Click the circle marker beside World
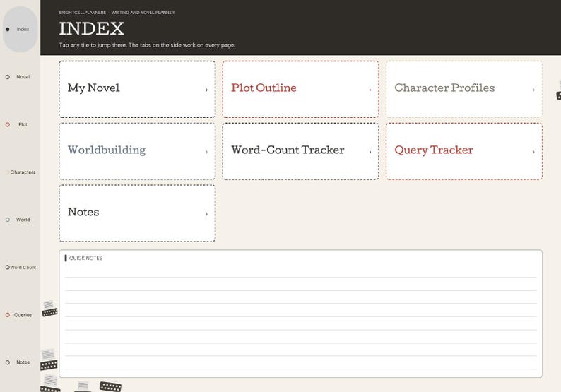 click(8, 220)
